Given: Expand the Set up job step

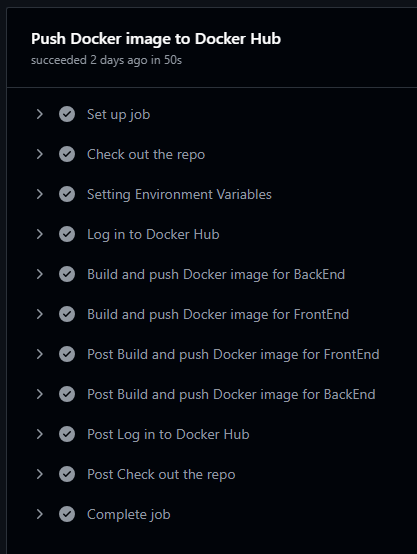Looking at the screenshot, I should point(40,114).
